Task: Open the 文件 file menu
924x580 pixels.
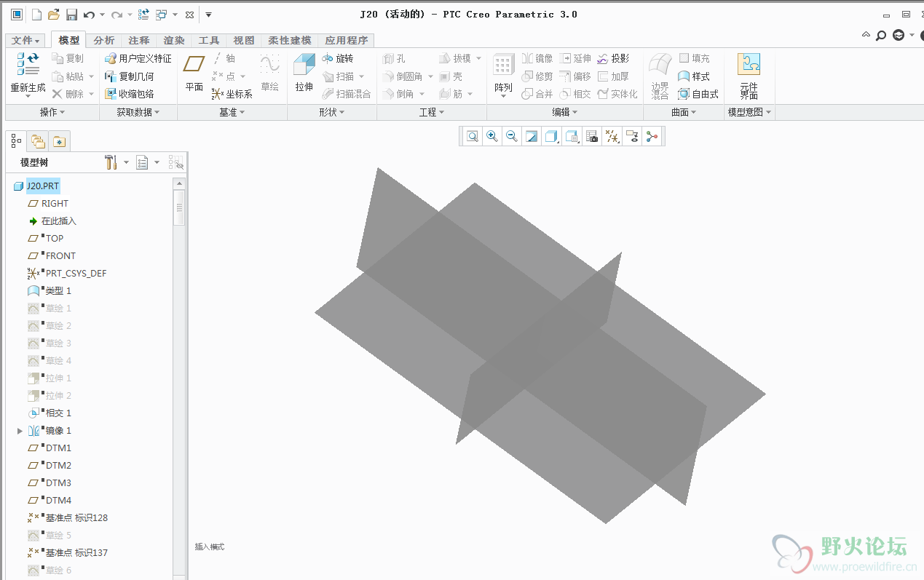Action: click(26, 41)
